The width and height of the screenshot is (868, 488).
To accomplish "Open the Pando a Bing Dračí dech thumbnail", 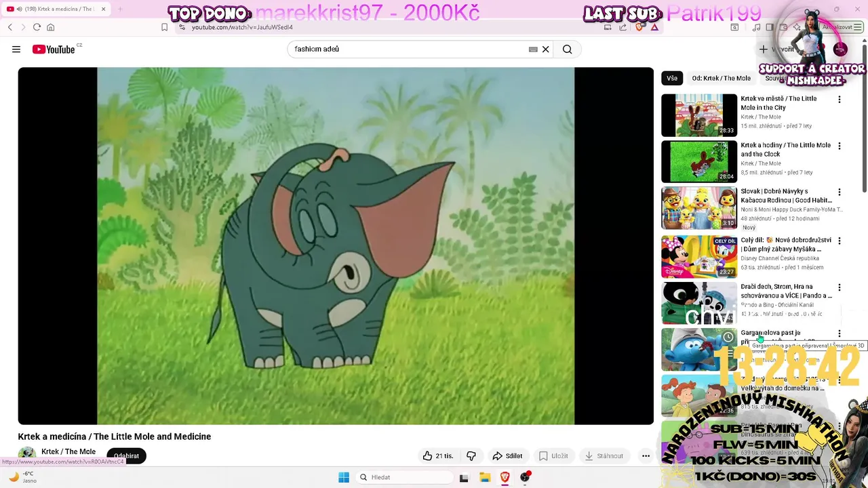I will [699, 304].
